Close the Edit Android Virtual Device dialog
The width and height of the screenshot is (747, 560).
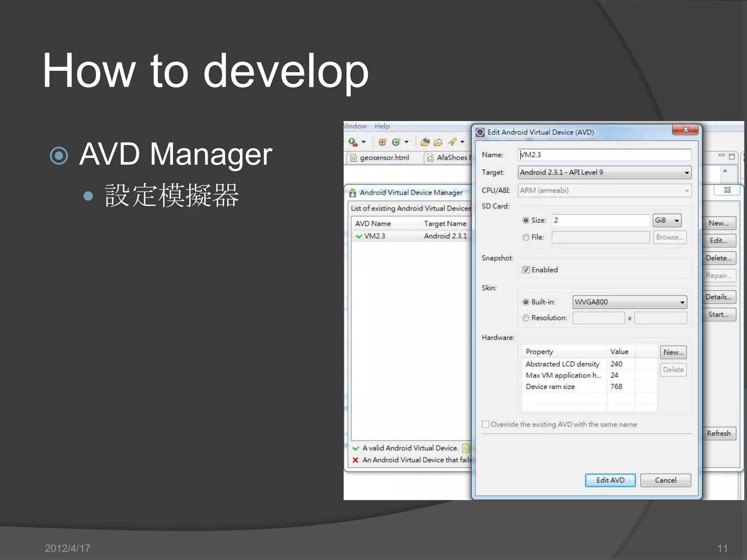tap(685, 130)
